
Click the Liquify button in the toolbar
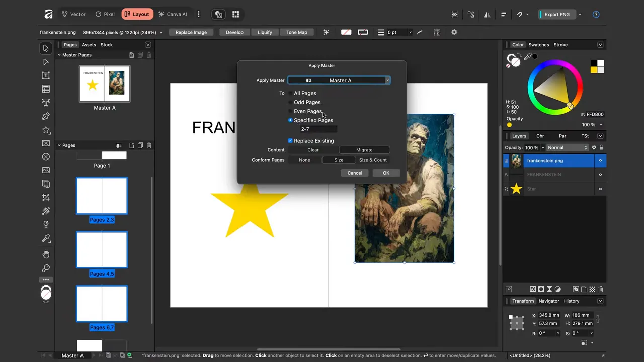pyautogui.click(x=265, y=32)
